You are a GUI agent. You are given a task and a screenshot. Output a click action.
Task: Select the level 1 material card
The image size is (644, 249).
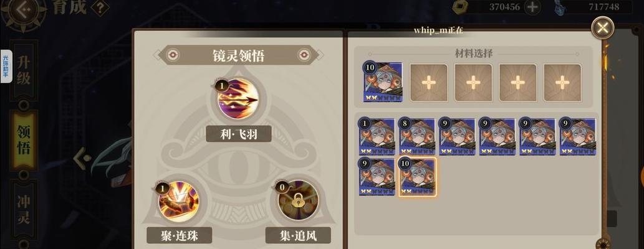pyautogui.click(x=377, y=137)
